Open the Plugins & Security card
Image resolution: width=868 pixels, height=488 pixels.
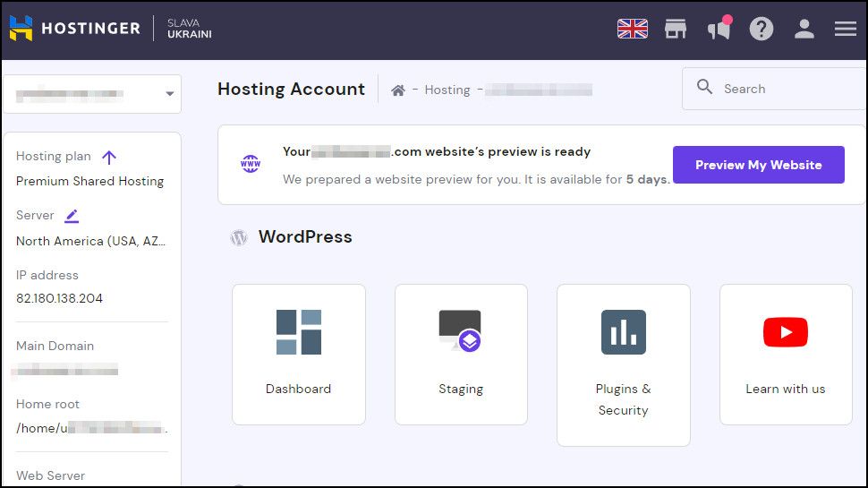point(624,365)
